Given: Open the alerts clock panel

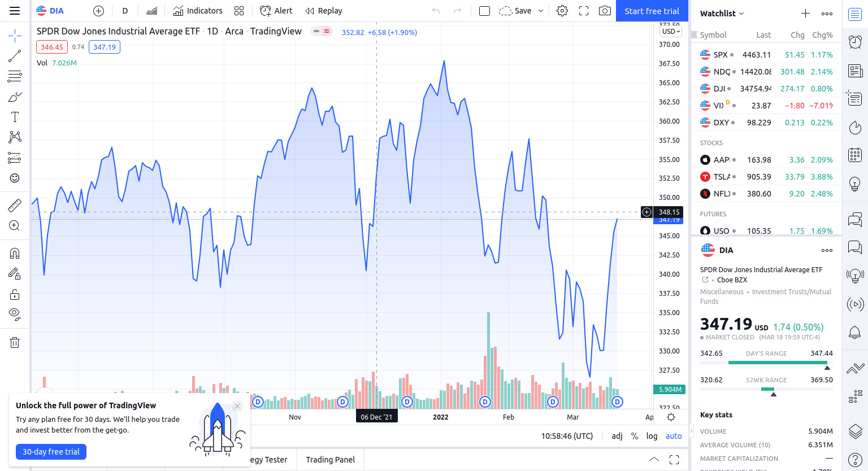Looking at the screenshot, I should pyautogui.click(x=855, y=42).
